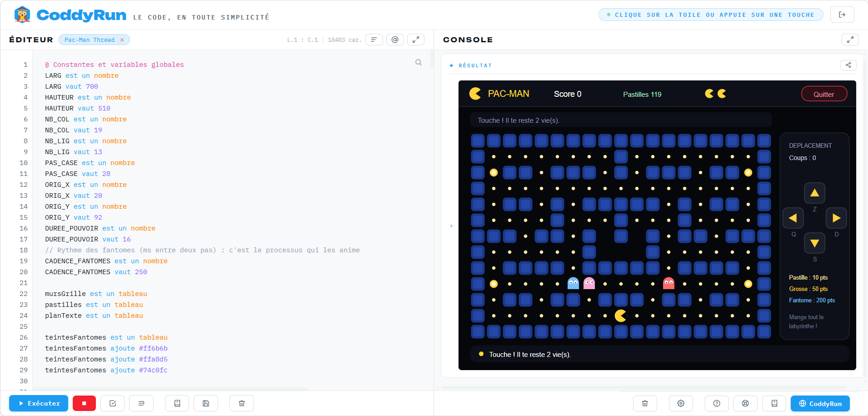Click the @ symbol button in editor header
Viewport: 868px width, 416px height.
[x=395, y=40]
